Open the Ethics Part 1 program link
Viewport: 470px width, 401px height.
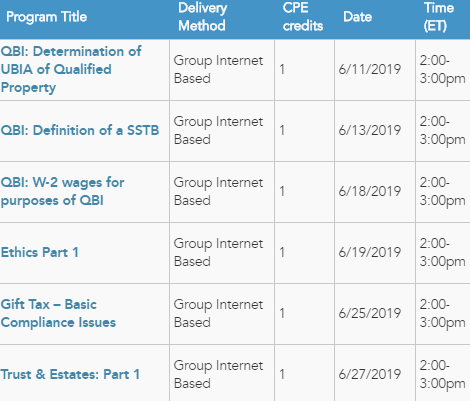40,252
